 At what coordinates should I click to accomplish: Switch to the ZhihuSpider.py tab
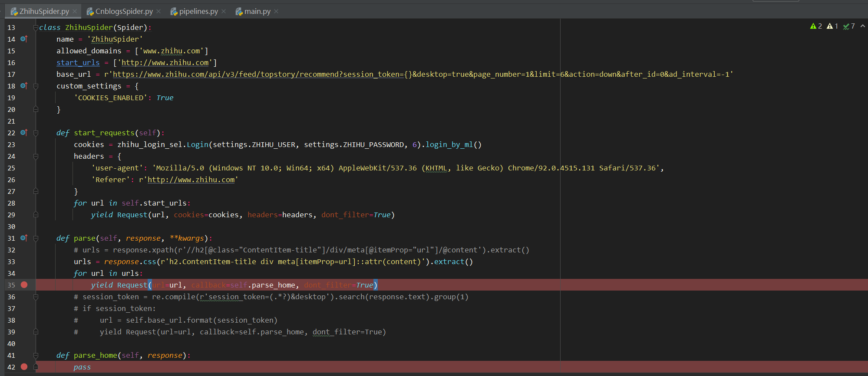[x=44, y=11]
